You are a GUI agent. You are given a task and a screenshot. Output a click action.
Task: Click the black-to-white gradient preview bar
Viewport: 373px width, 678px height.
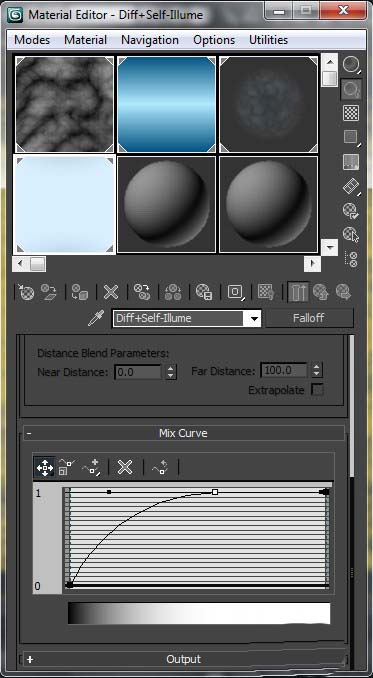(x=199, y=613)
